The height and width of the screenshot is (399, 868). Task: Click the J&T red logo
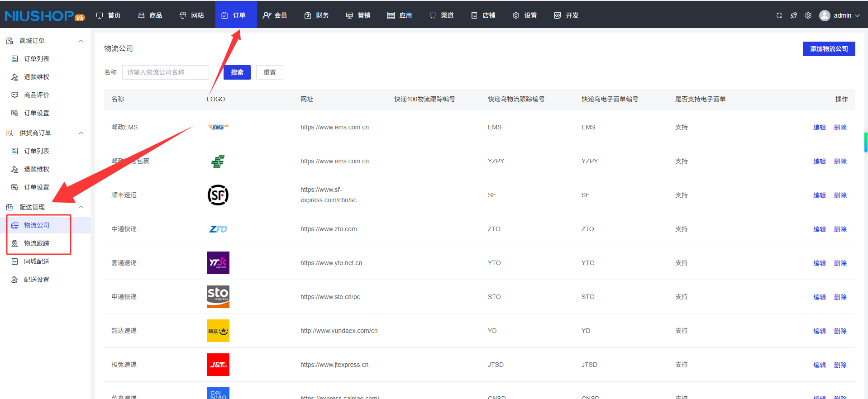[x=218, y=365]
